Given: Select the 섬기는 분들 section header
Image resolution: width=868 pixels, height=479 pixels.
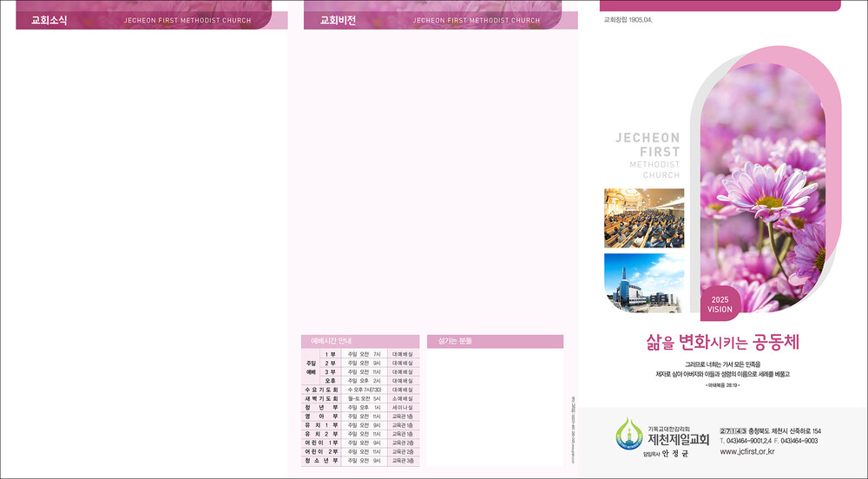Looking at the screenshot, I should 495,341.
